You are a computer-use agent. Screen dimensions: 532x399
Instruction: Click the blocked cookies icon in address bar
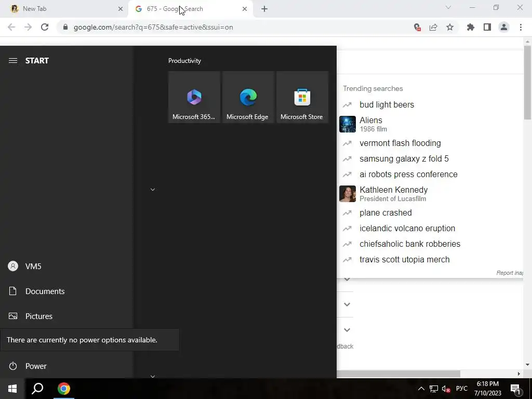tap(417, 27)
